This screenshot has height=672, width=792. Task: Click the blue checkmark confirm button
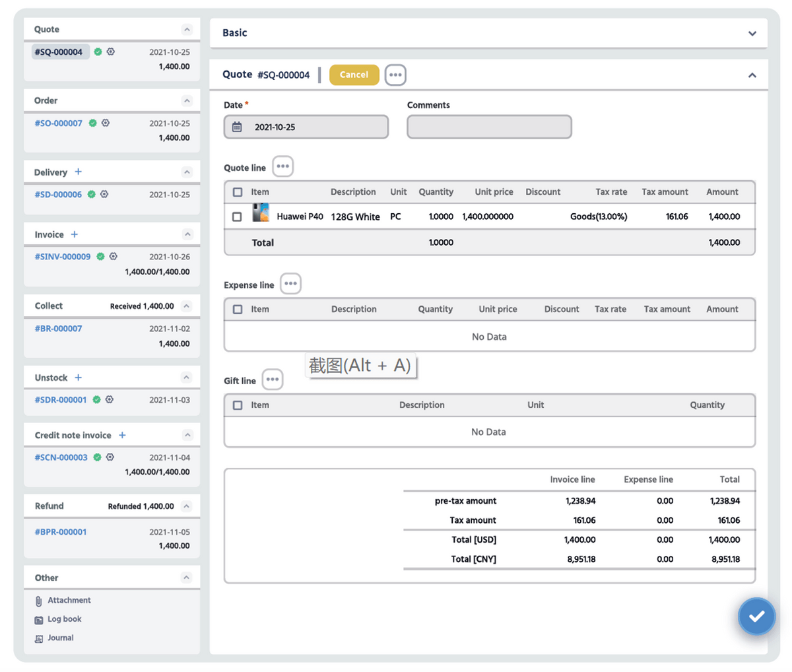click(x=756, y=616)
